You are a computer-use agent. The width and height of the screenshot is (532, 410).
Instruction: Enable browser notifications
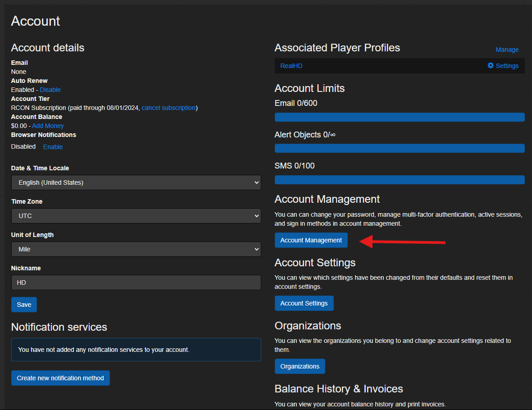point(53,147)
